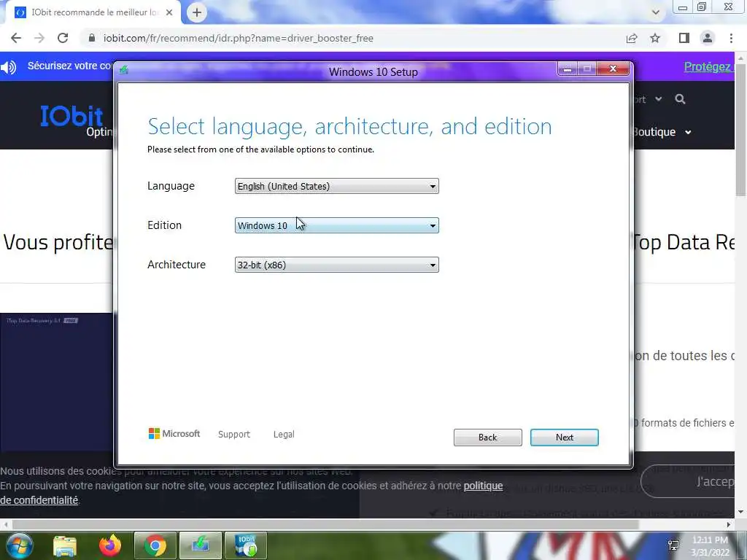
Task: Click the horizontal scrollbar of the page
Action: pos(324,524)
